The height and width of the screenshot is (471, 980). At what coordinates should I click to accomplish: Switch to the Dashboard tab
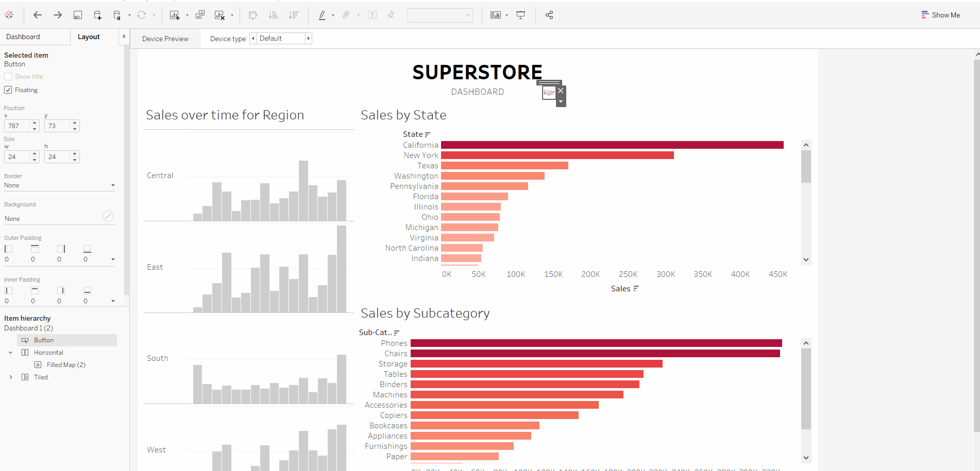(x=23, y=37)
